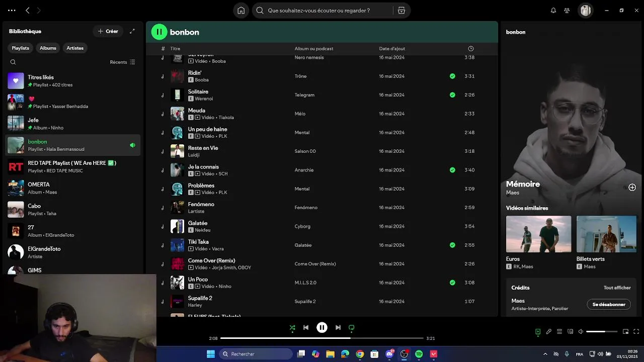Pause bonbon playlist with green header button
This screenshot has height=362, width=644.
click(x=159, y=32)
